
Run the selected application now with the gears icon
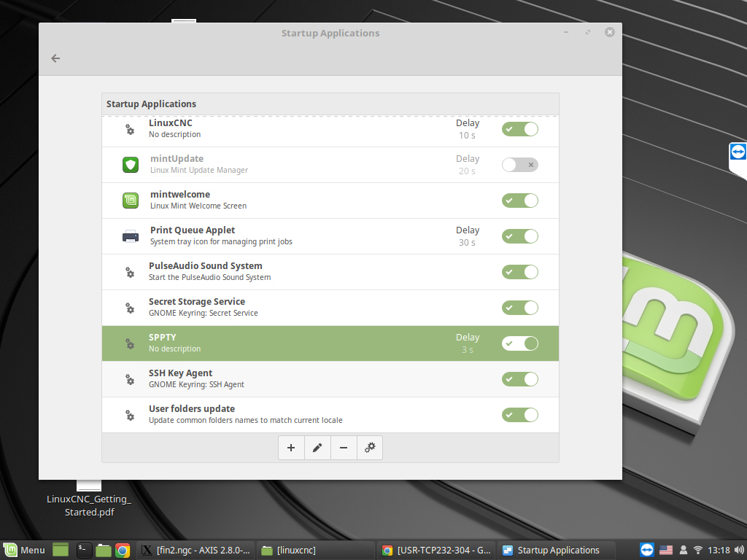[x=370, y=448]
